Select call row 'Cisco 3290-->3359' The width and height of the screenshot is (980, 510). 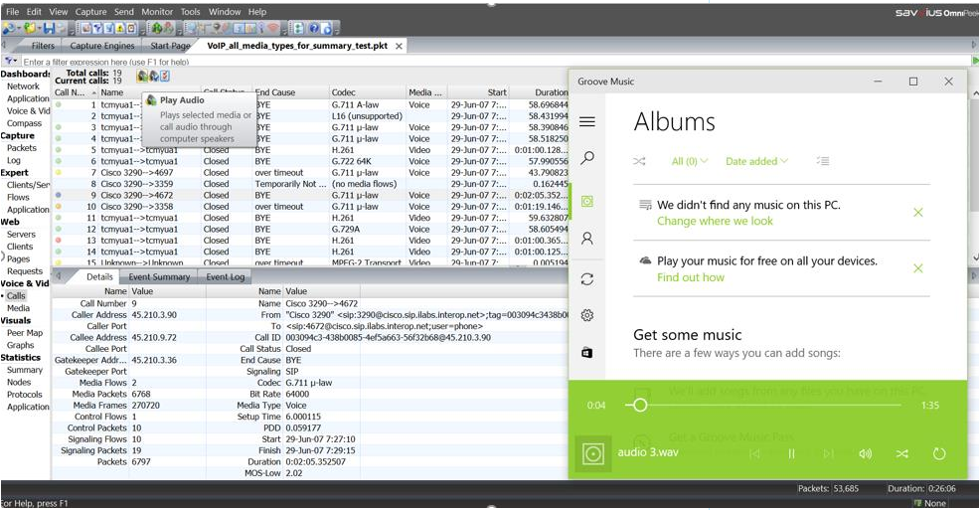coord(311,184)
